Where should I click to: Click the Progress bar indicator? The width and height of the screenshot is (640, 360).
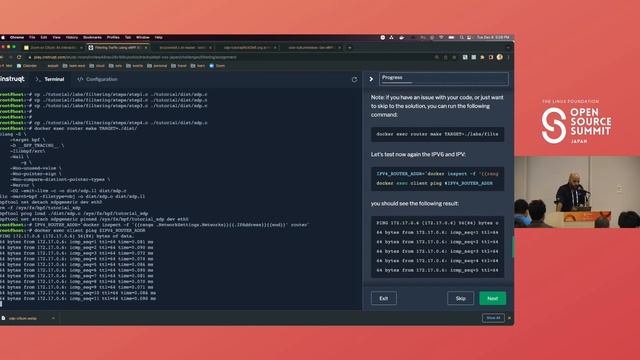[x=444, y=79]
